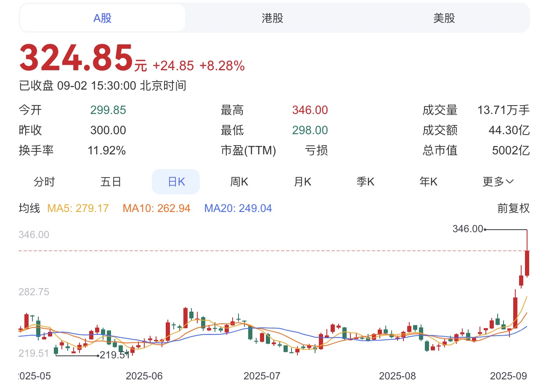Image resolution: width=546 pixels, height=392 pixels.
Task: Click the 282.75 price axis label
Action: point(34,292)
